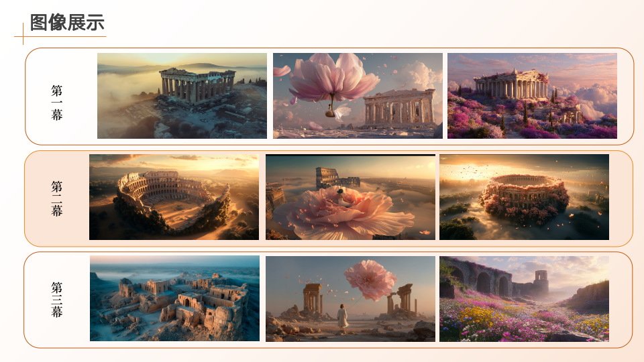Click the orange cross mark beside title
The height and width of the screenshot is (362, 644).
coord(23,36)
